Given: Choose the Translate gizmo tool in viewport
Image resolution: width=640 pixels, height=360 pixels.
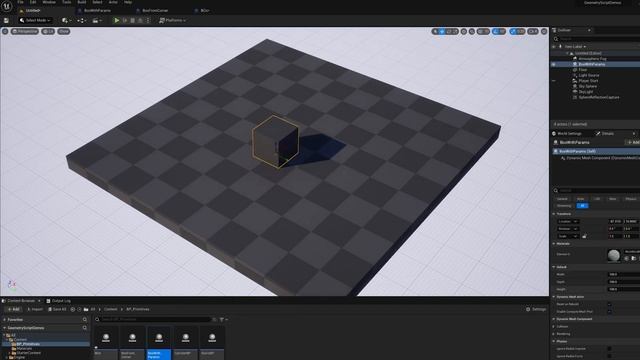Looking at the screenshot, I should coord(442,31).
